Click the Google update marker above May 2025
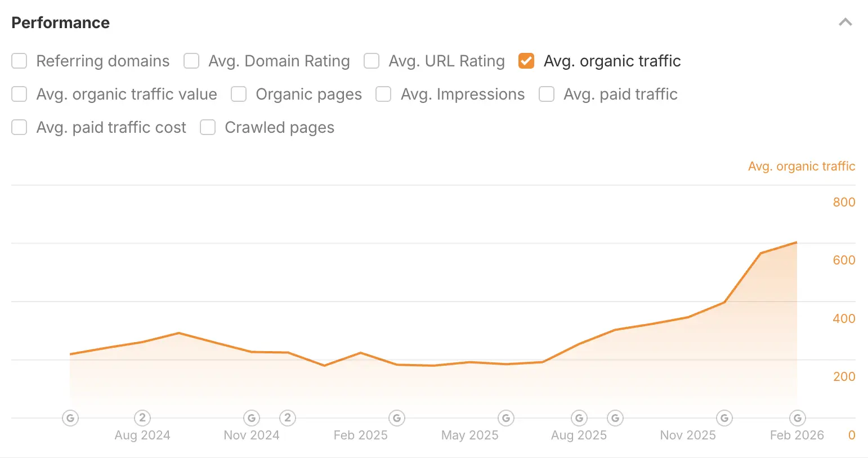The width and height of the screenshot is (868, 458). point(506,418)
